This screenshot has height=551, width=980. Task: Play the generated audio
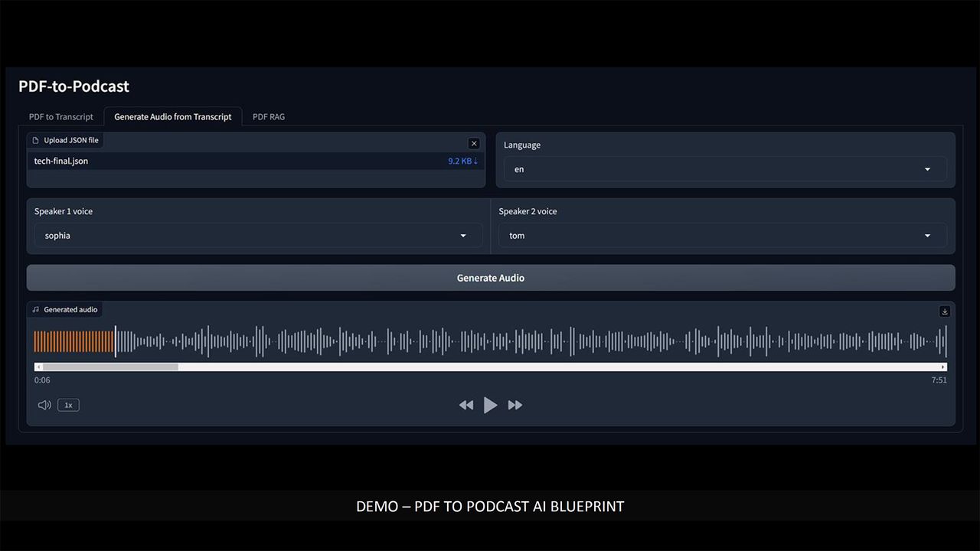point(490,405)
